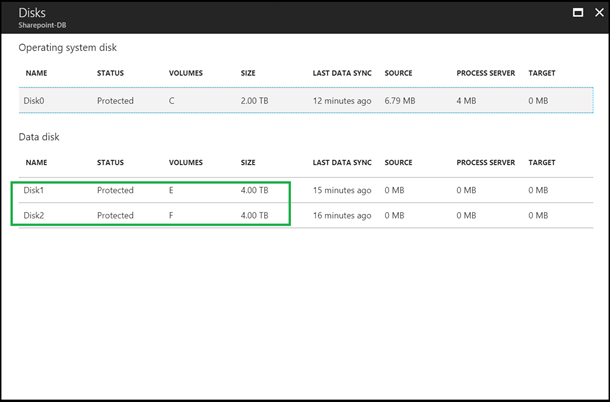This screenshot has width=610, height=402.
Task: Click PROCESS SERVER header in data disk table
Action: coord(486,163)
